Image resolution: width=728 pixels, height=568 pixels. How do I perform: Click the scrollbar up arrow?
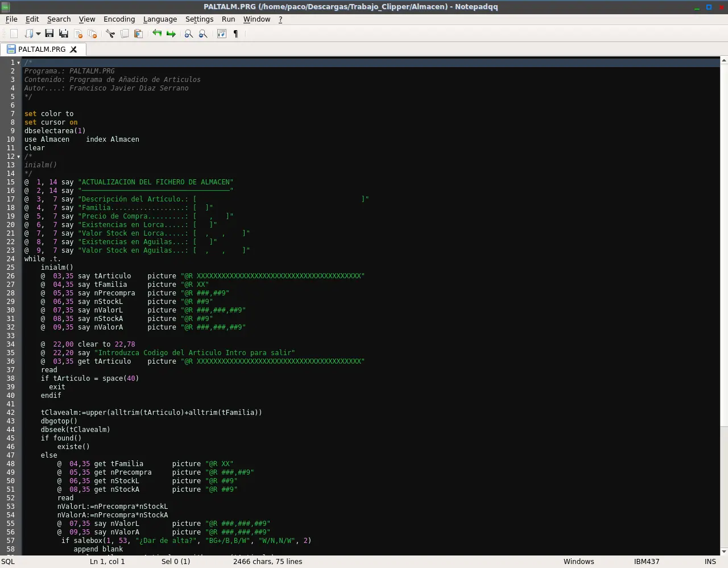click(724, 60)
